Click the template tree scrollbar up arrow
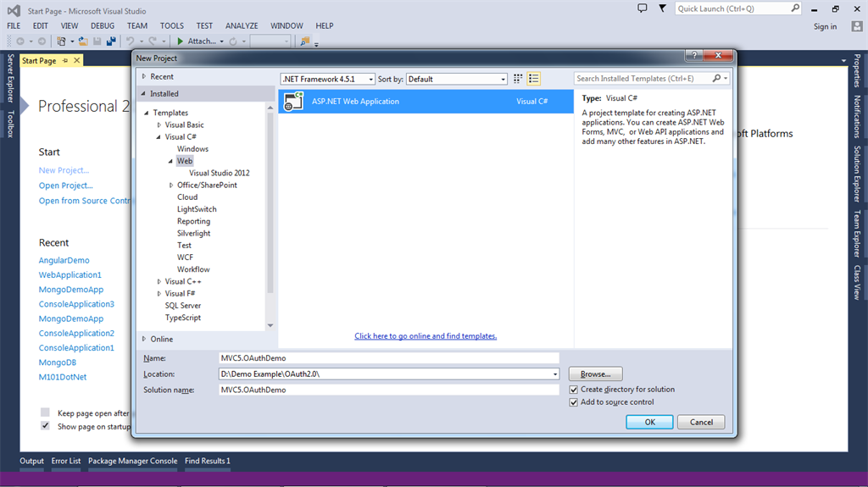The height and width of the screenshot is (487, 868). click(270, 108)
